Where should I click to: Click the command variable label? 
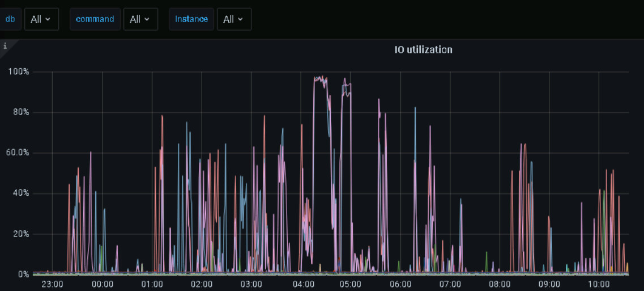click(x=95, y=19)
